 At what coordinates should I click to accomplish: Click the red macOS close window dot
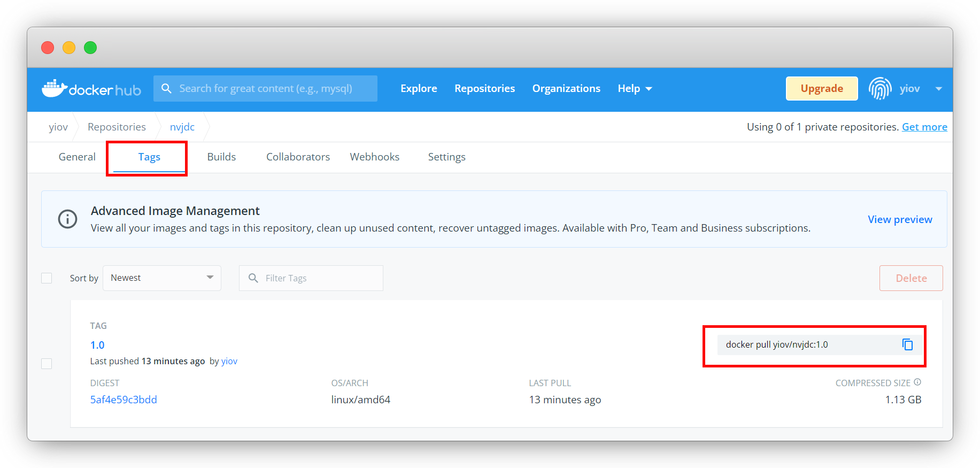48,48
